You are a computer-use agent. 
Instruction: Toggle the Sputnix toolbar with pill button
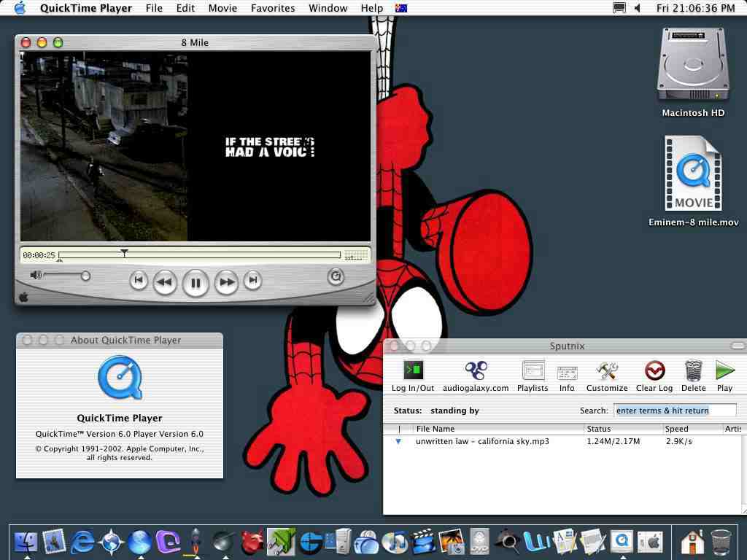pos(738,345)
